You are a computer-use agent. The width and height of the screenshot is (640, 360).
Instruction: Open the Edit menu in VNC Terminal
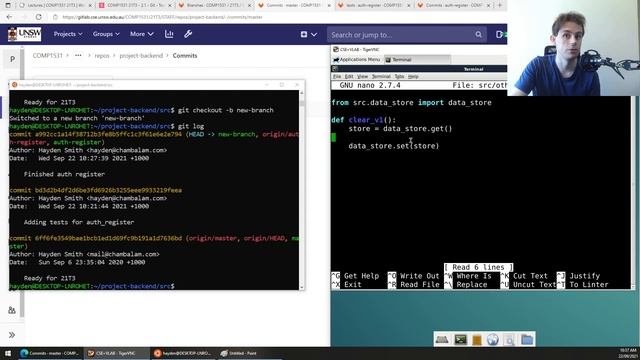coord(349,76)
